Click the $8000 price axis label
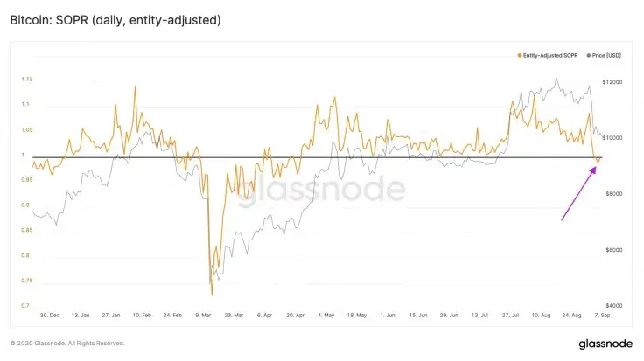 coord(614,194)
